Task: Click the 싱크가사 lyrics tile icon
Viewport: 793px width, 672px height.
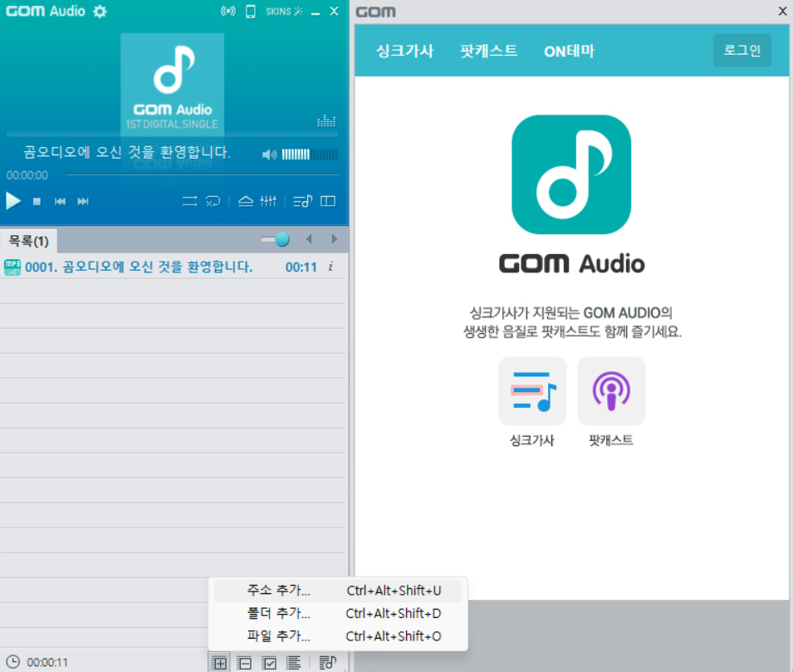Action: [x=532, y=391]
